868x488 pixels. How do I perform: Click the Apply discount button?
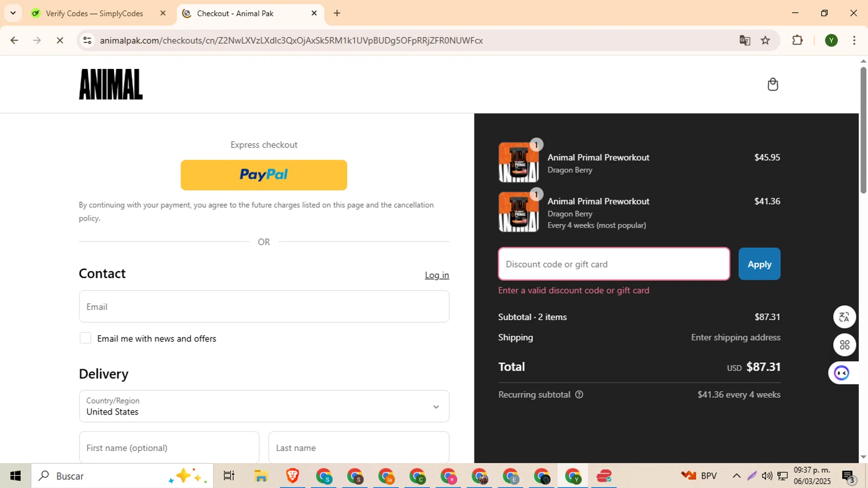tap(759, 264)
